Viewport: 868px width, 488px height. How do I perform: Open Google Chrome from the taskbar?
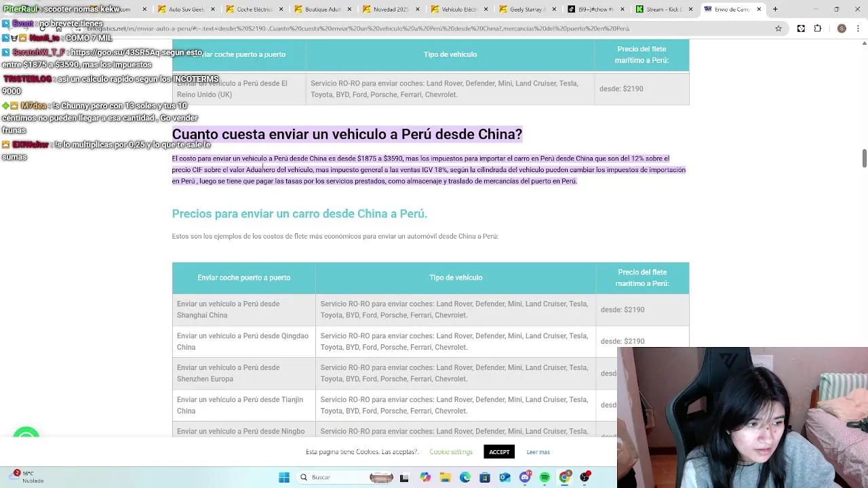coord(565,477)
